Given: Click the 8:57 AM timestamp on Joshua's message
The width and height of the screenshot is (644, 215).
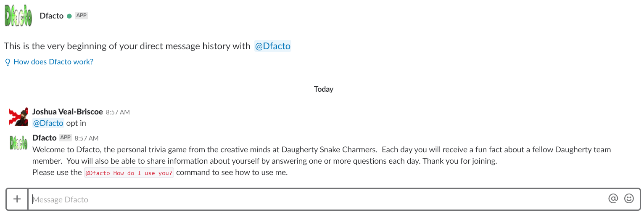Looking at the screenshot, I should [x=118, y=112].
